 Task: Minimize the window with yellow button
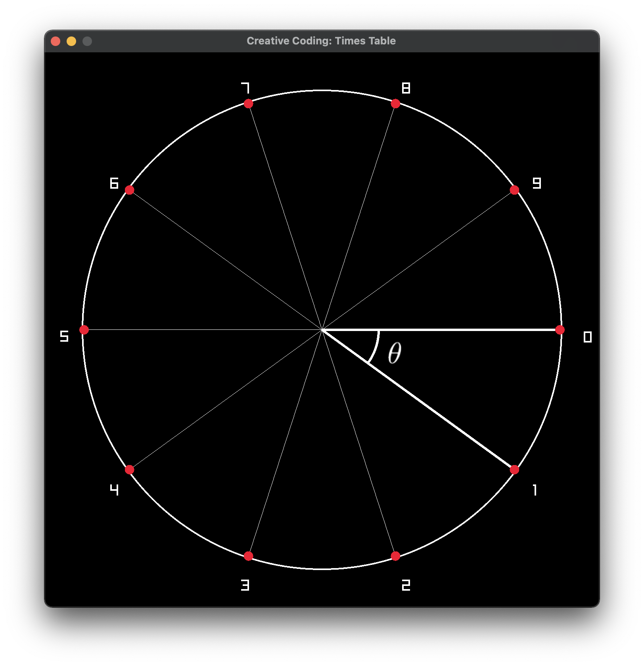click(71, 41)
